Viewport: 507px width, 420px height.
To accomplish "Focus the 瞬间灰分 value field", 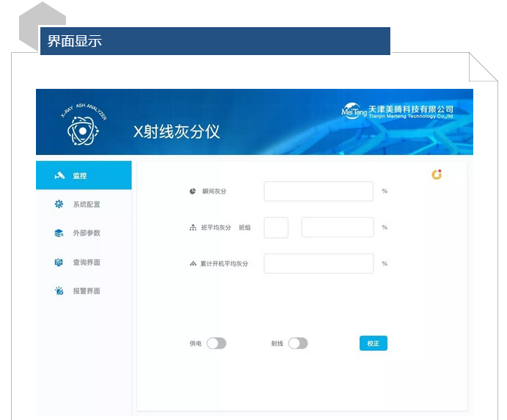I will click(x=318, y=191).
